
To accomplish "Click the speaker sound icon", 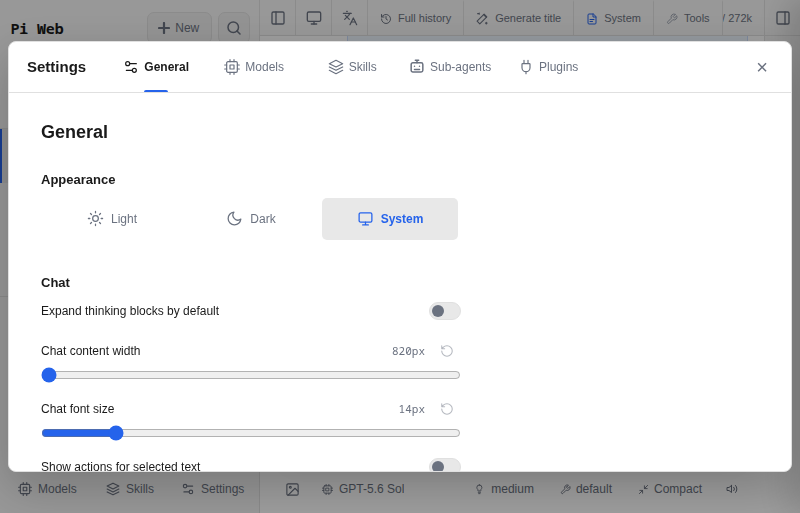I will (x=732, y=489).
